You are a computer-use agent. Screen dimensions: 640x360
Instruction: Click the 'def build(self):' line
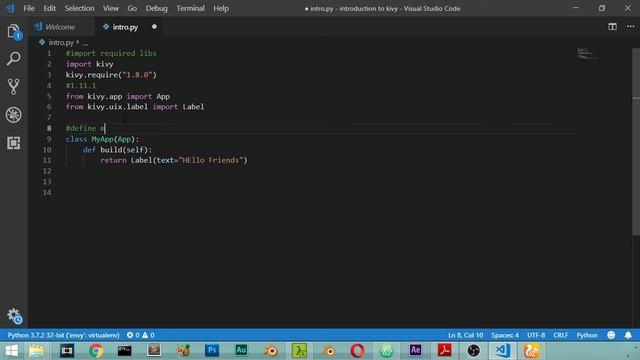[117, 150]
